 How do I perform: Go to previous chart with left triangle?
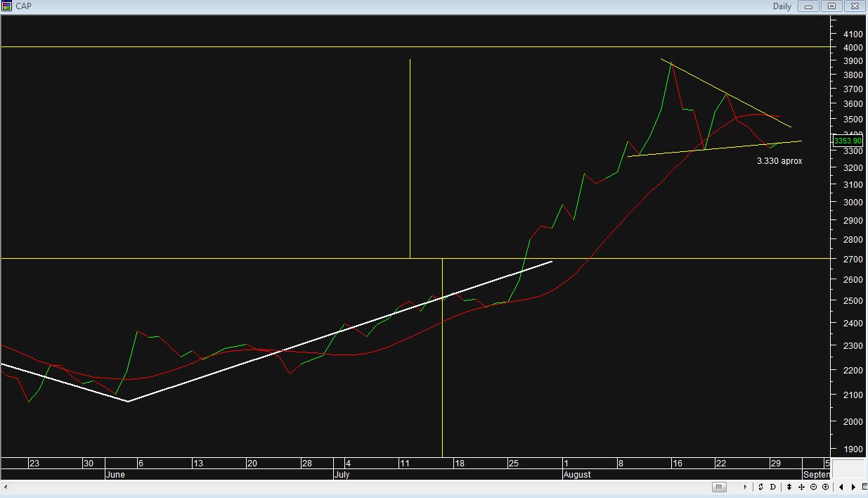[841, 487]
